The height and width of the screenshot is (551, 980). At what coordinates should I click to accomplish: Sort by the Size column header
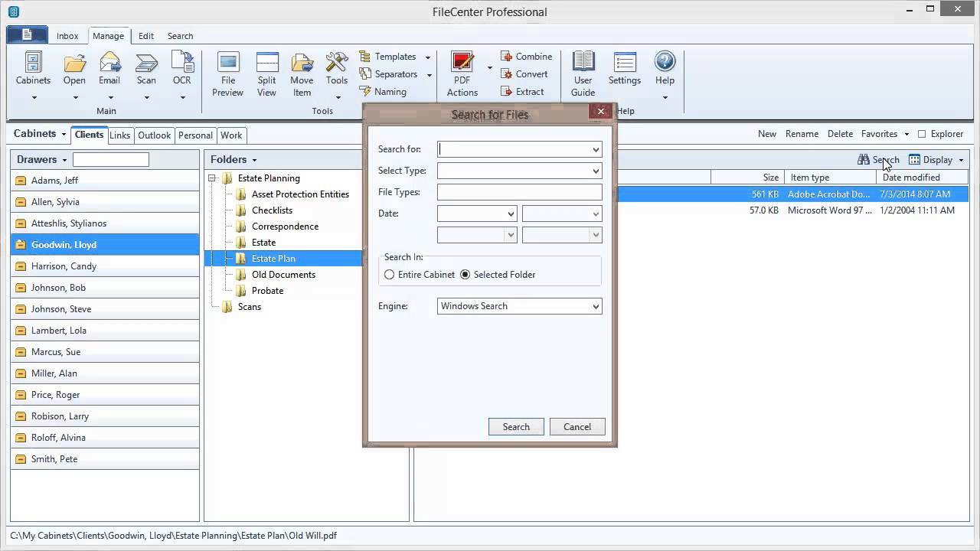pyautogui.click(x=746, y=178)
